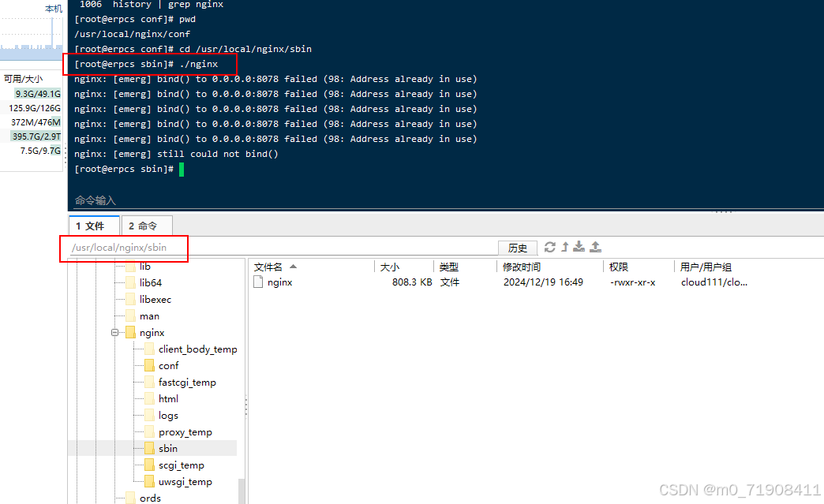Click the download icon in the file toolbar
The height and width of the screenshot is (504, 824).
click(578, 247)
